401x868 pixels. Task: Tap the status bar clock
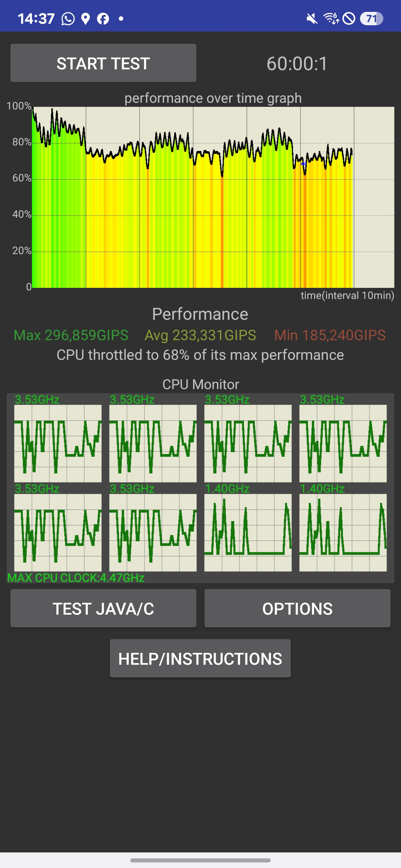(36, 19)
